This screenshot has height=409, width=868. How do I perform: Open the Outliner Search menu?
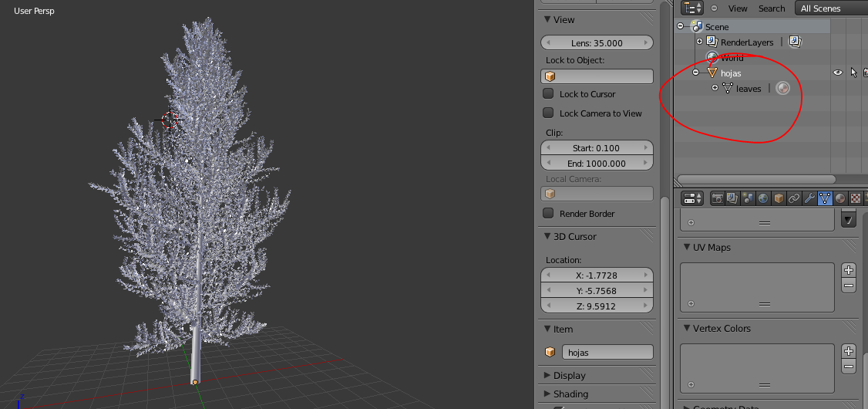tap(772, 8)
